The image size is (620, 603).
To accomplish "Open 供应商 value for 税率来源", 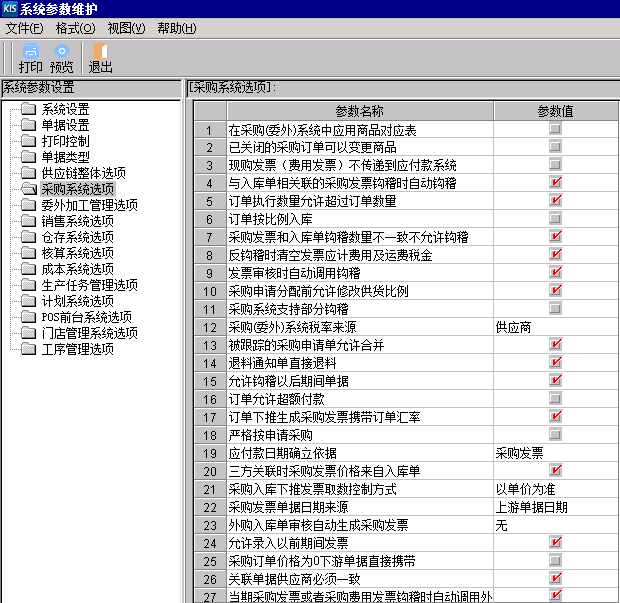I will [x=556, y=327].
